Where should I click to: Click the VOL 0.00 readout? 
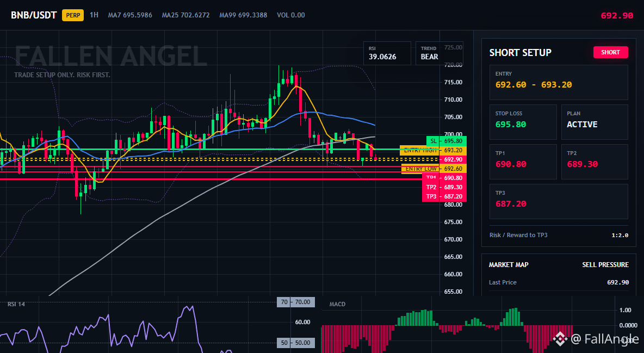coord(291,15)
